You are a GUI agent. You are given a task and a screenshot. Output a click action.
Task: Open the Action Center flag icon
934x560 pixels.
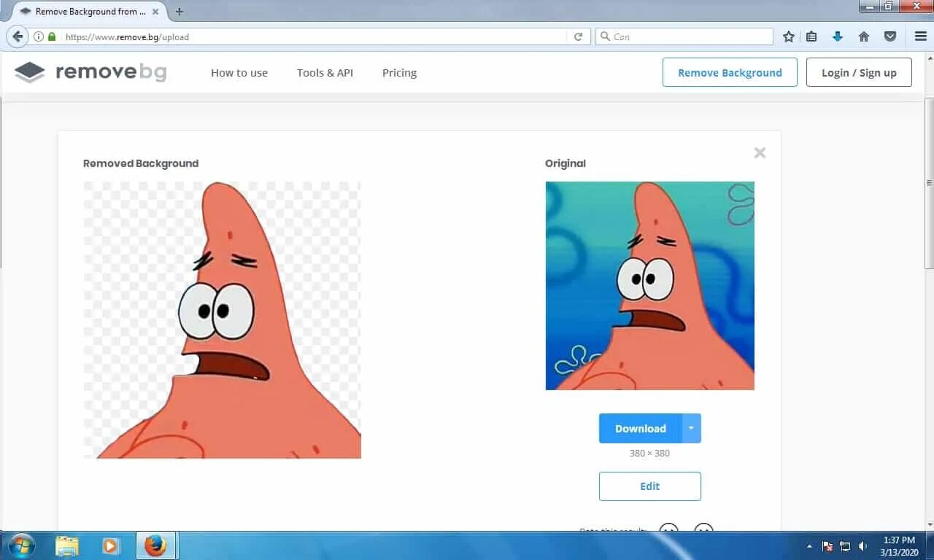coord(827,546)
